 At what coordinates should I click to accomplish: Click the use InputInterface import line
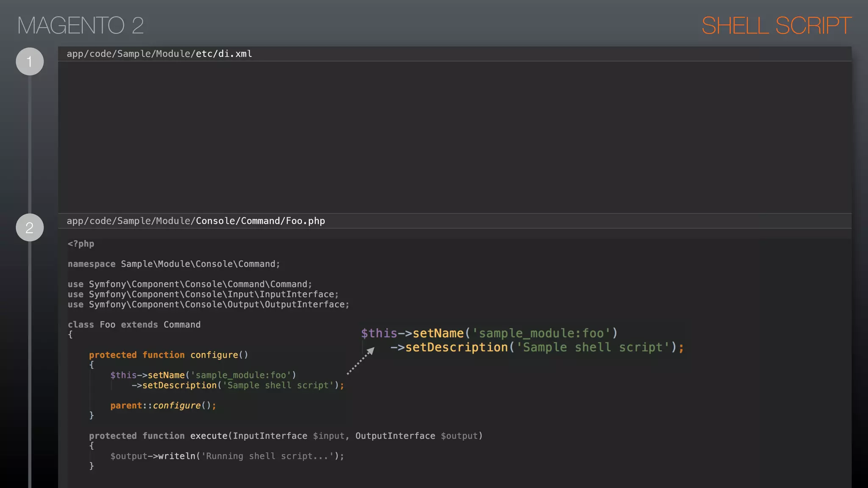pyautogui.click(x=203, y=294)
